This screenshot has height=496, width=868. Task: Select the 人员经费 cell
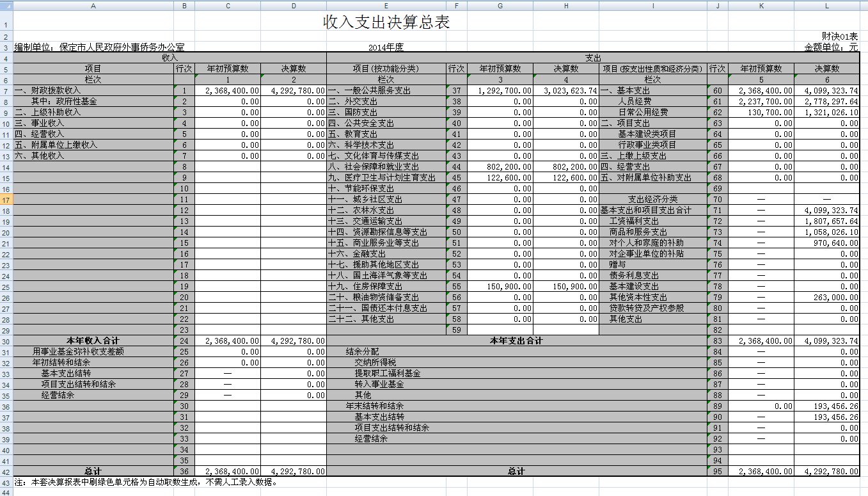click(x=652, y=102)
